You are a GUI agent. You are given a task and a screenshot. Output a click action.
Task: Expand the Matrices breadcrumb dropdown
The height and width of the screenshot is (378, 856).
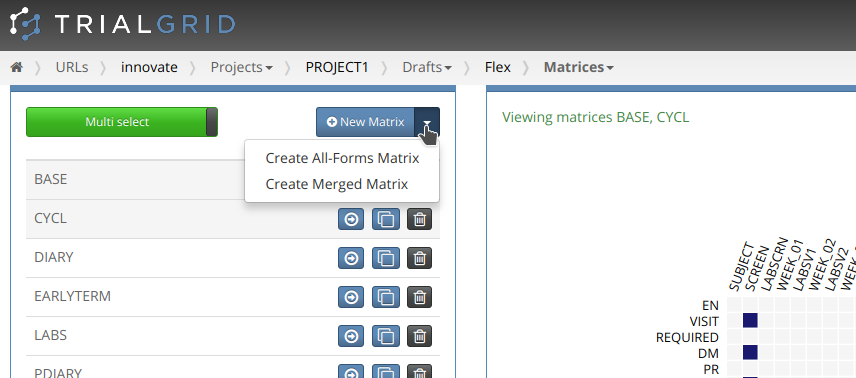[579, 67]
